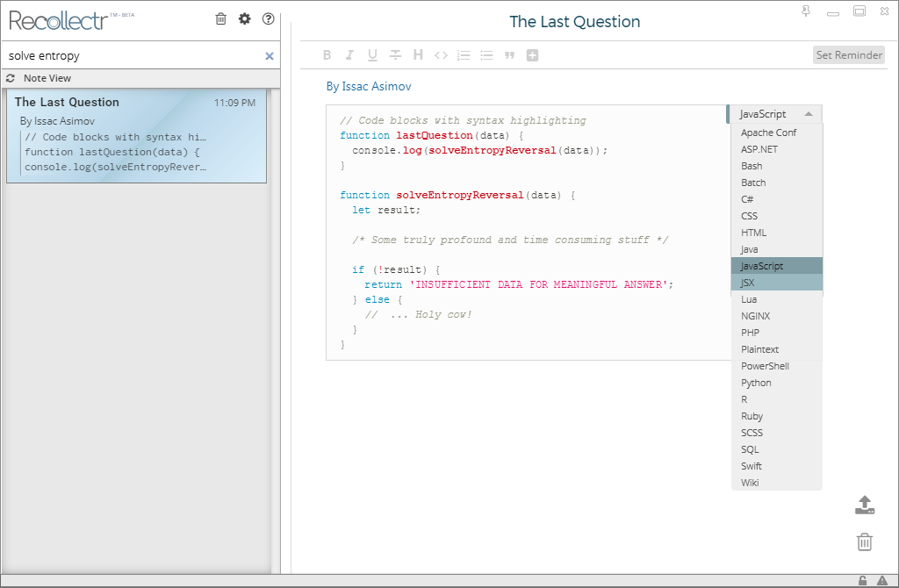Open settings with the gear icon

(245, 19)
